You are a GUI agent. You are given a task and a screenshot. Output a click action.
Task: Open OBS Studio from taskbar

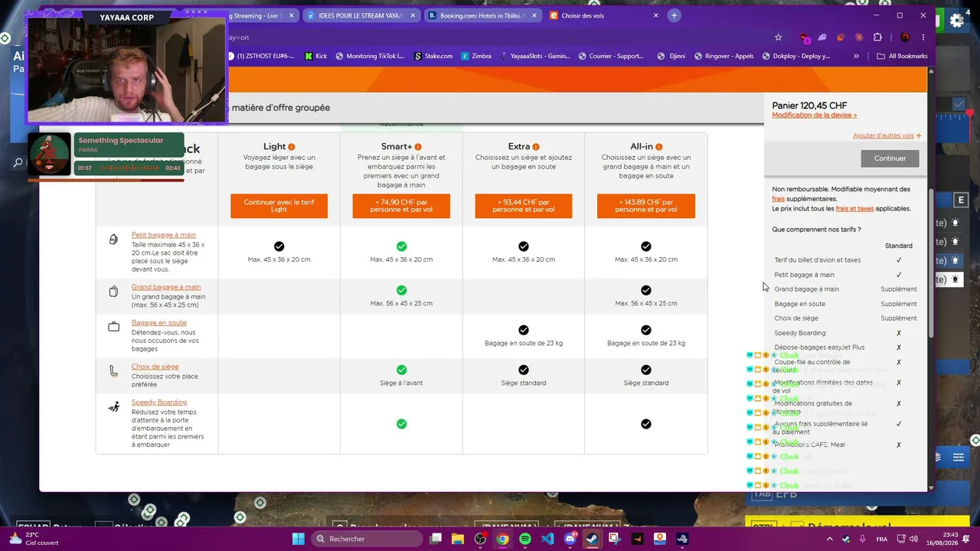[x=480, y=539]
